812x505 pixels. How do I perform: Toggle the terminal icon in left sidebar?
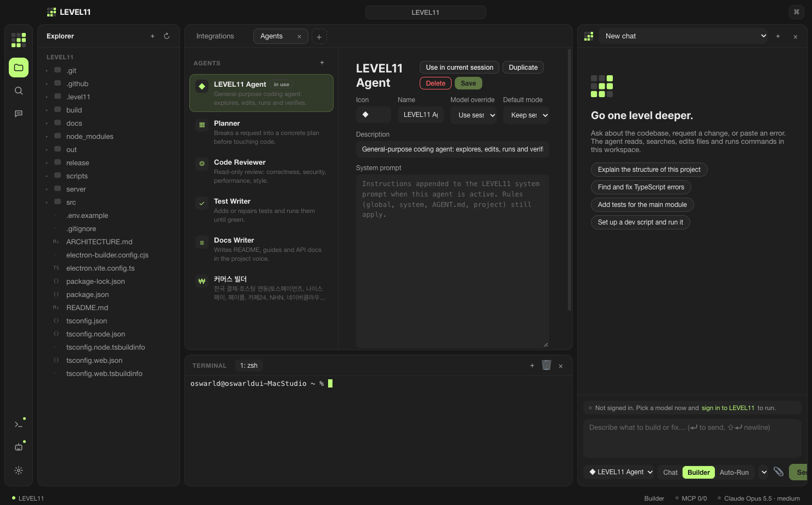19,424
